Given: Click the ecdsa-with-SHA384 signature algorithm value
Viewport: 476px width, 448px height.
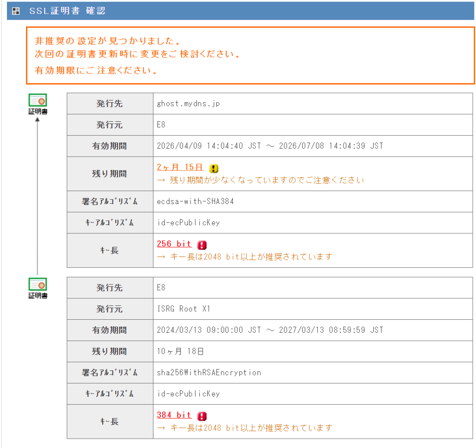Looking at the screenshot, I should [195, 202].
